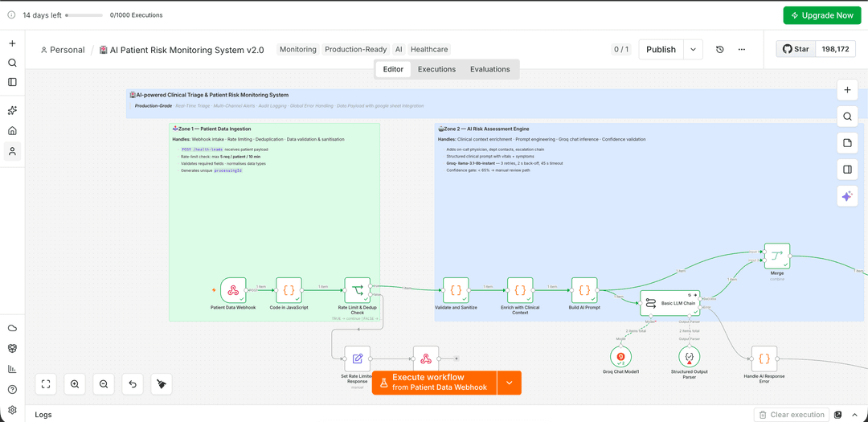Viewport: 868px width, 422px height.
Task: Add a sticky note from right toolbar
Action: tap(847, 143)
